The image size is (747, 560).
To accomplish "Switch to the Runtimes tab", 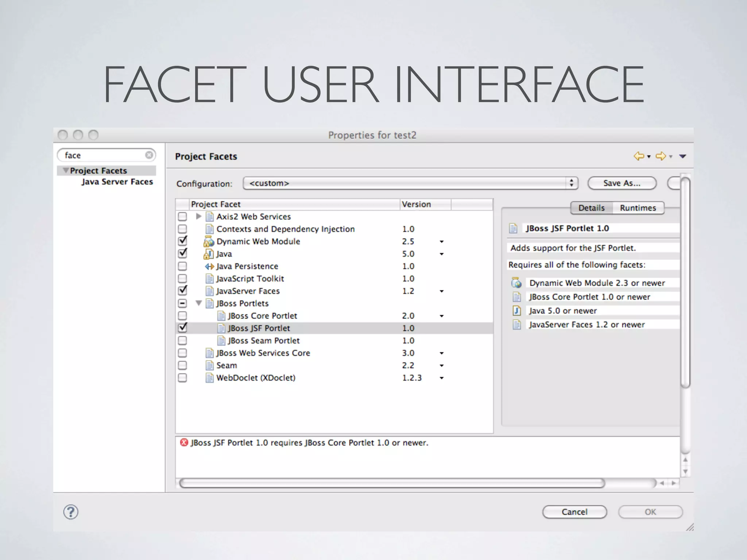I will pyautogui.click(x=638, y=208).
